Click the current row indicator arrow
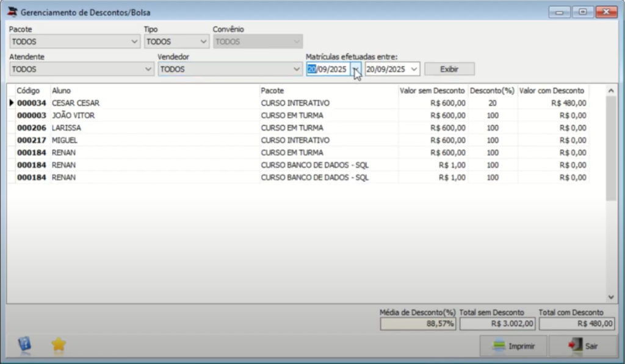This screenshot has width=625, height=364. tap(11, 103)
